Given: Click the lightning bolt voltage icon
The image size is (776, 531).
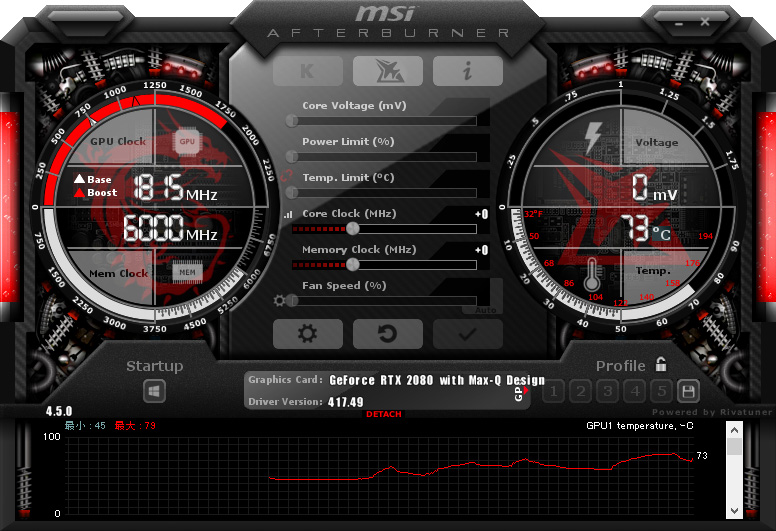Looking at the screenshot, I should (x=592, y=137).
